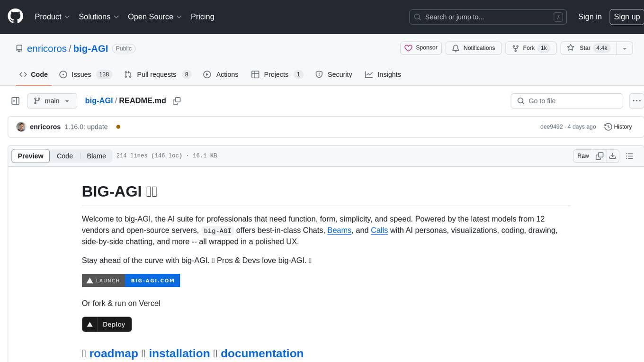This screenshot has height=362, width=644.
Task: Go to Pricing page
Action: (x=202, y=17)
